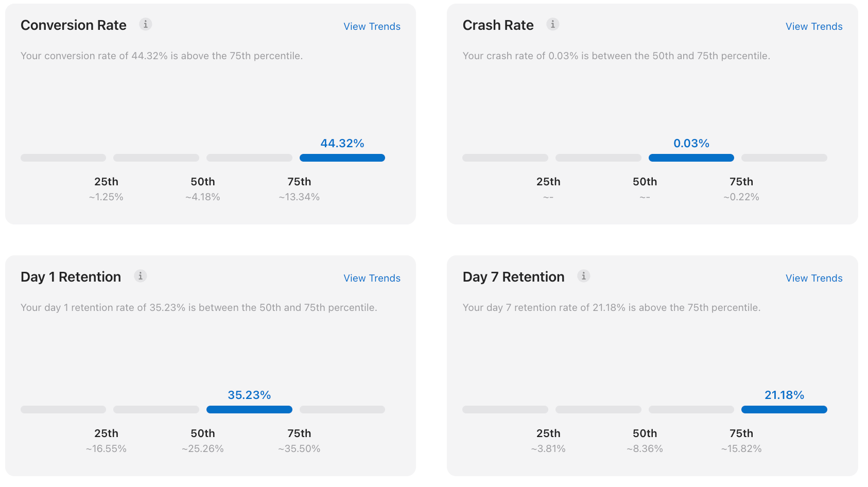Click the 21.18% value label
This screenshot has width=868, height=487.
(784, 395)
